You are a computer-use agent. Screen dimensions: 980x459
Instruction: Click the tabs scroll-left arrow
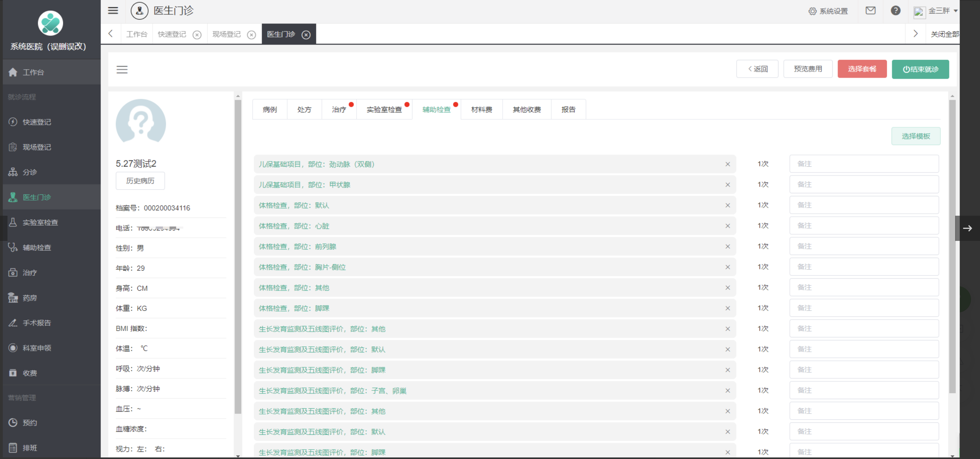111,34
